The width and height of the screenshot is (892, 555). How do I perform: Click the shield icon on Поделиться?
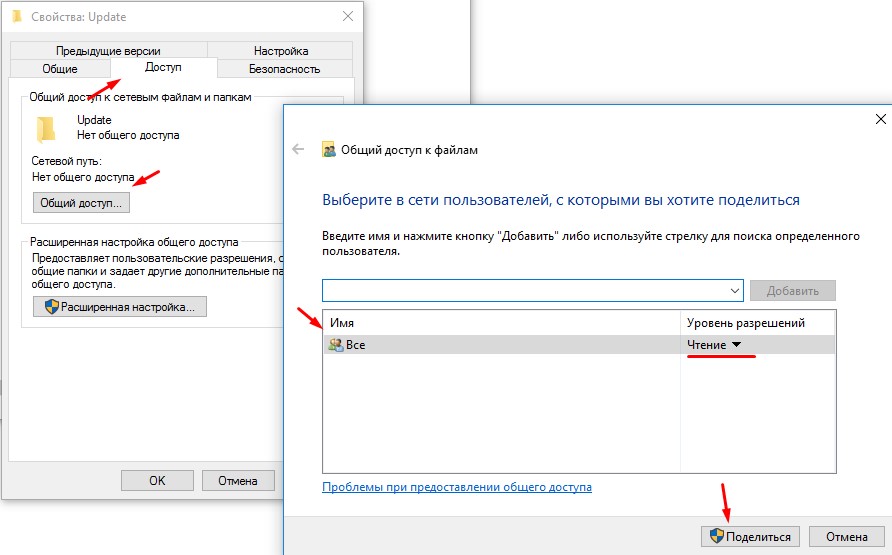point(717,536)
